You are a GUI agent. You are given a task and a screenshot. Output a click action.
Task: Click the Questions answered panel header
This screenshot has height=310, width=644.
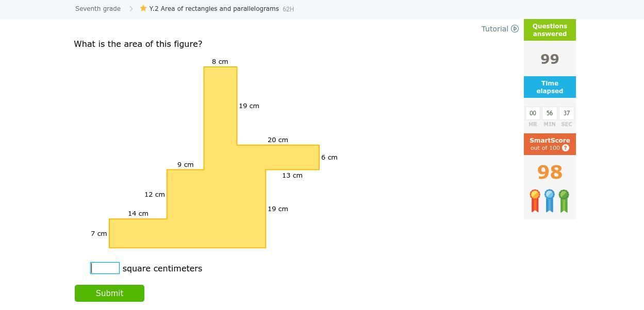pos(550,30)
